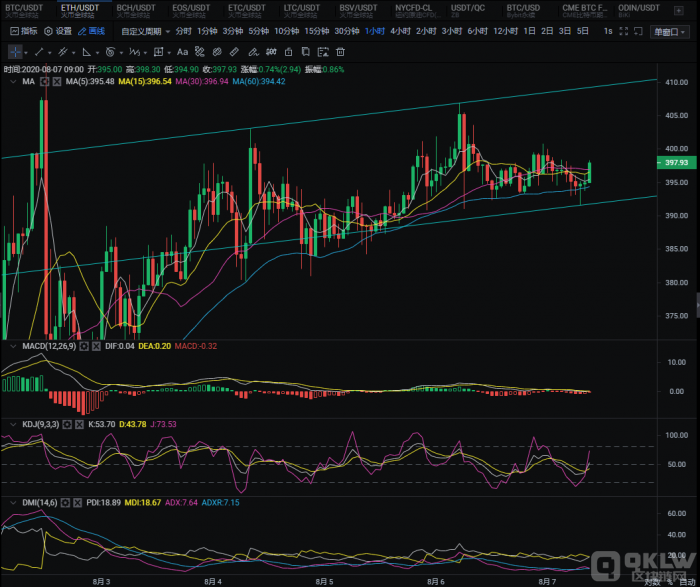Click the save chart image icon
The width and height of the screenshot is (700, 587).
323,52
